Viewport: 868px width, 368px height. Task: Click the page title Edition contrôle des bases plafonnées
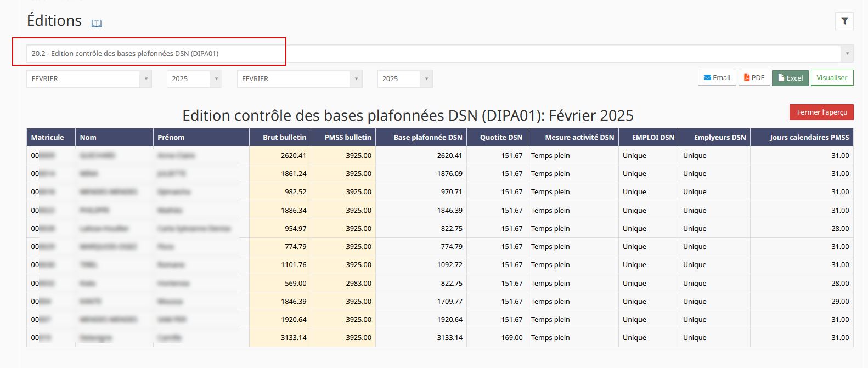coord(408,116)
